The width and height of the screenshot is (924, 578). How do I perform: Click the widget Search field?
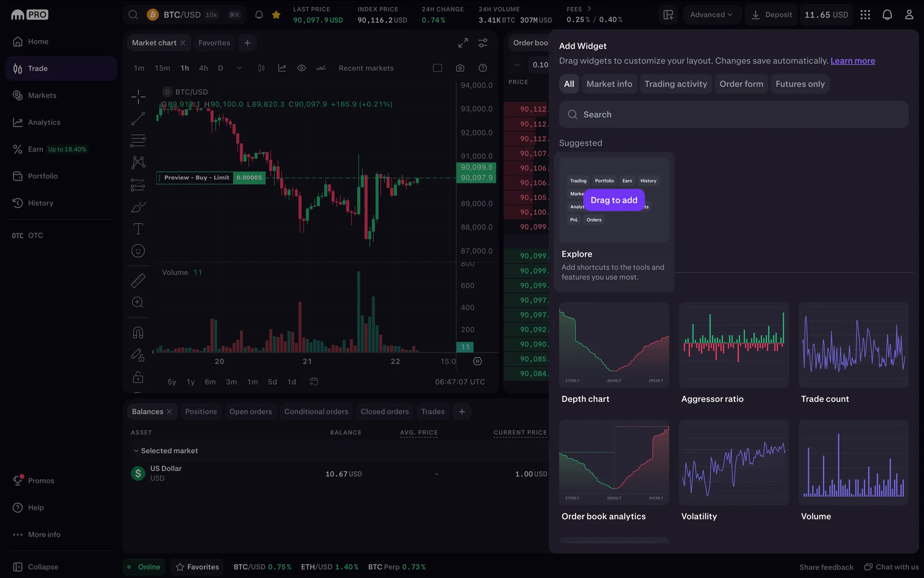pyautogui.click(x=733, y=115)
